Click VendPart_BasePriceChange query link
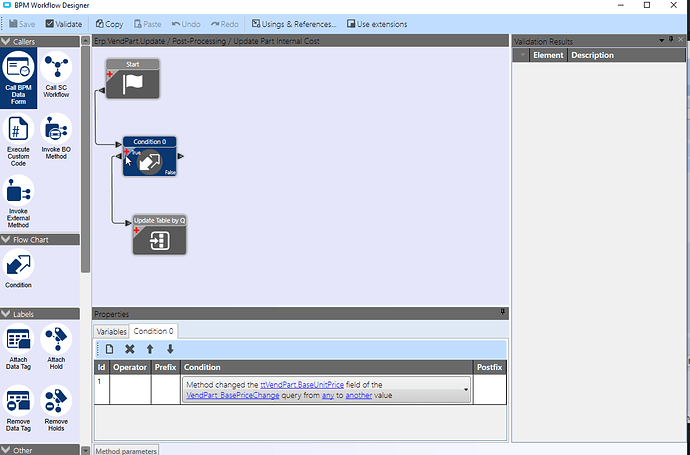 tap(232, 395)
